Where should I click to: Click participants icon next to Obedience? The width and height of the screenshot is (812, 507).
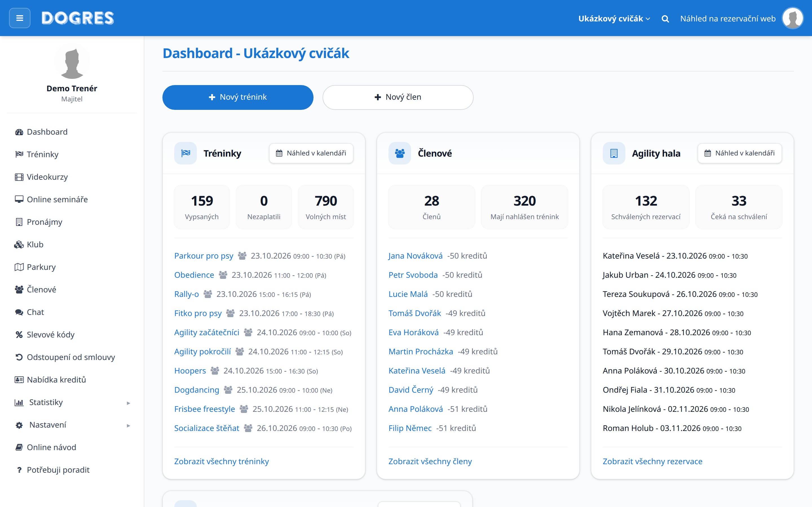click(x=223, y=275)
